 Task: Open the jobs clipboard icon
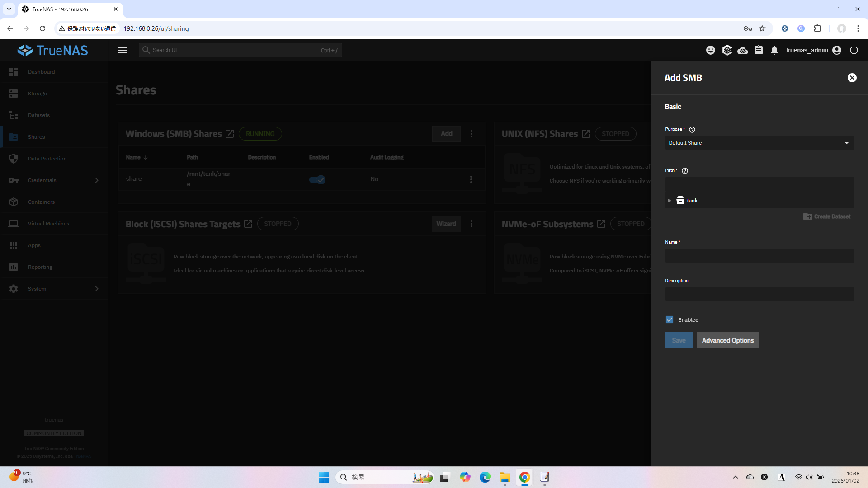click(759, 50)
